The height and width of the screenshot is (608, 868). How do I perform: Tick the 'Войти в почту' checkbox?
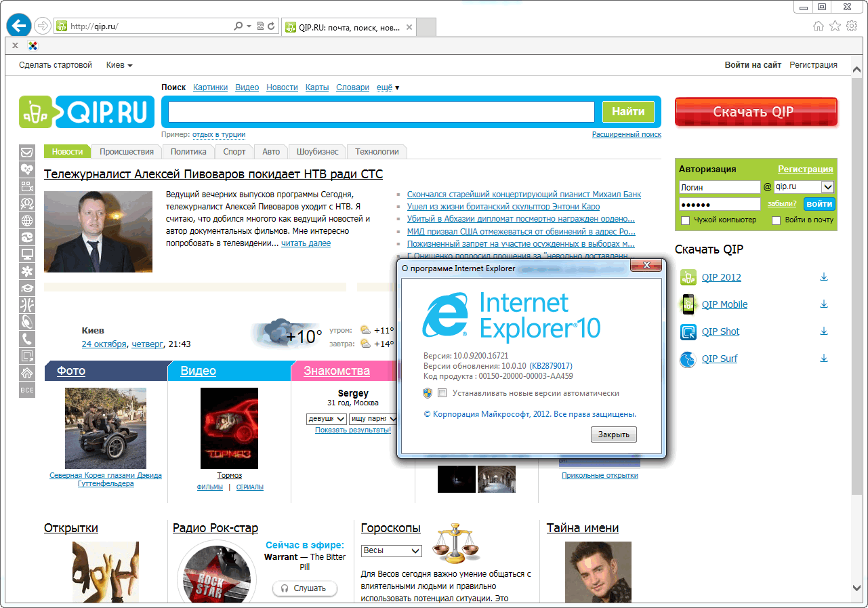pyautogui.click(x=777, y=220)
